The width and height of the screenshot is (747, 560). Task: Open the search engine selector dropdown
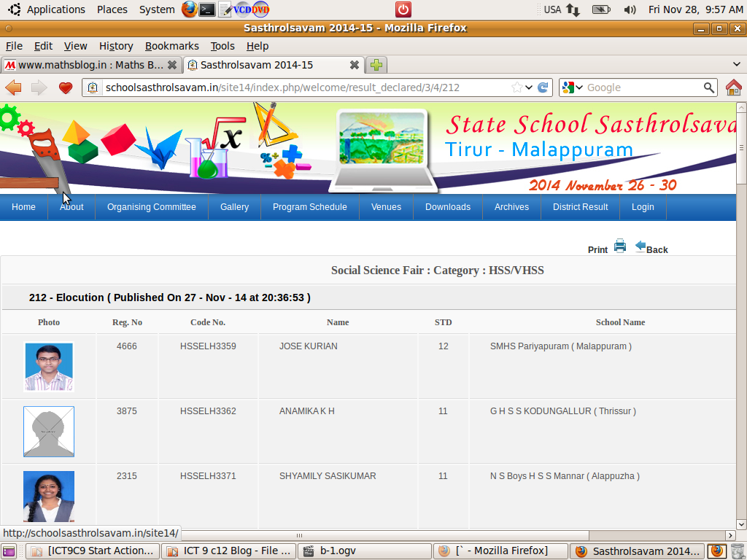click(572, 87)
